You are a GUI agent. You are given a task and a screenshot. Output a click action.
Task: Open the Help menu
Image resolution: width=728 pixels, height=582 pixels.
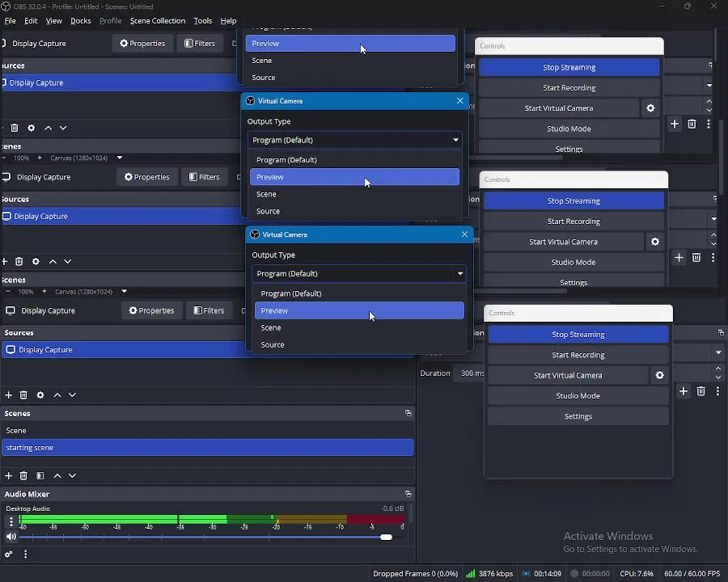(228, 20)
